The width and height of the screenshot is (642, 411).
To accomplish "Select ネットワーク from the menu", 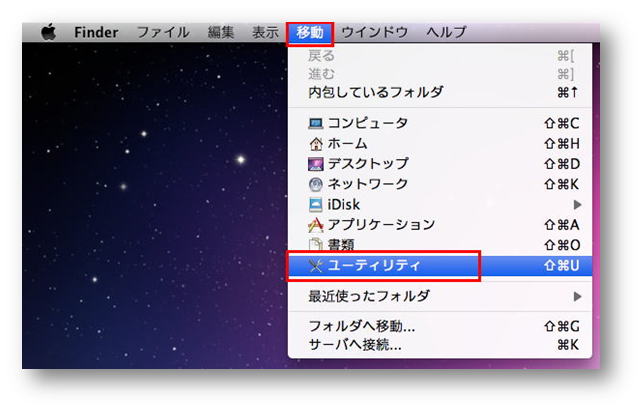I will point(440,185).
